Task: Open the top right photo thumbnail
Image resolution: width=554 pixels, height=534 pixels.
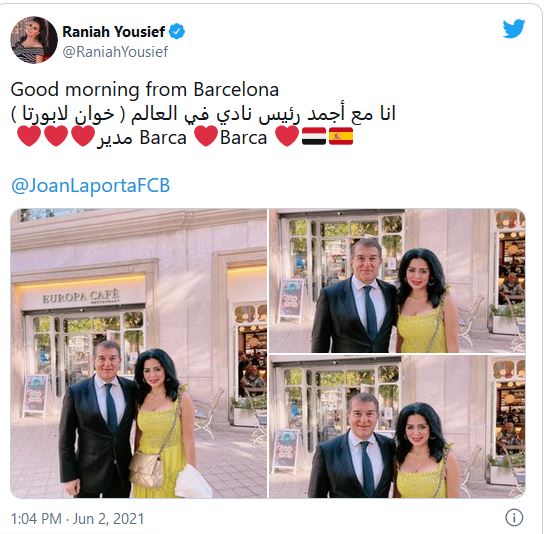Action: click(397, 281)
